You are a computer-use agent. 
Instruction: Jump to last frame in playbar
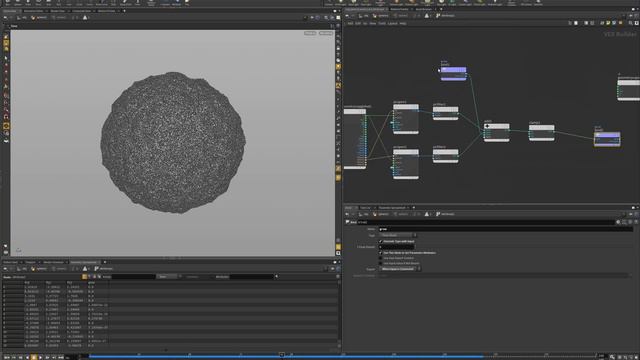tap(60, 357)
